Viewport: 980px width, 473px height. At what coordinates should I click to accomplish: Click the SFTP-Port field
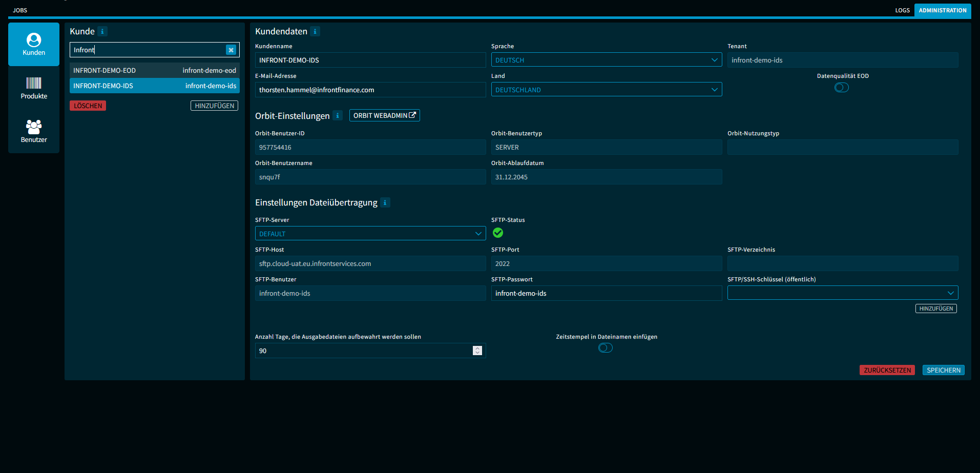(x=607, y=263)
